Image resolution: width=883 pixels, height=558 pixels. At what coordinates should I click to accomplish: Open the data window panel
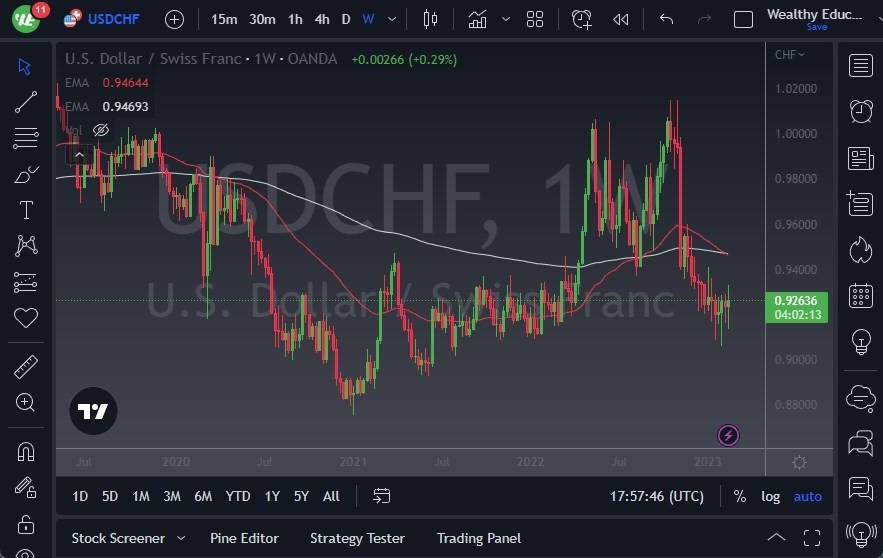point(860,203)
